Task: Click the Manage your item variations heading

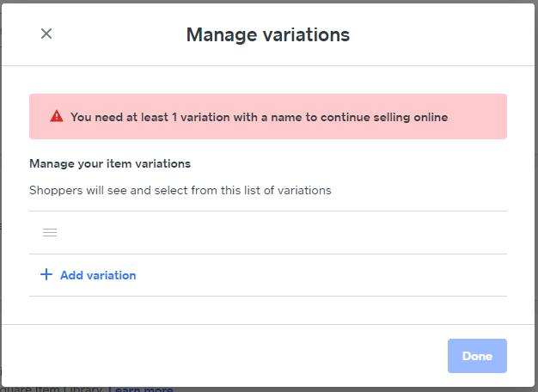Action: pos(110,163)
